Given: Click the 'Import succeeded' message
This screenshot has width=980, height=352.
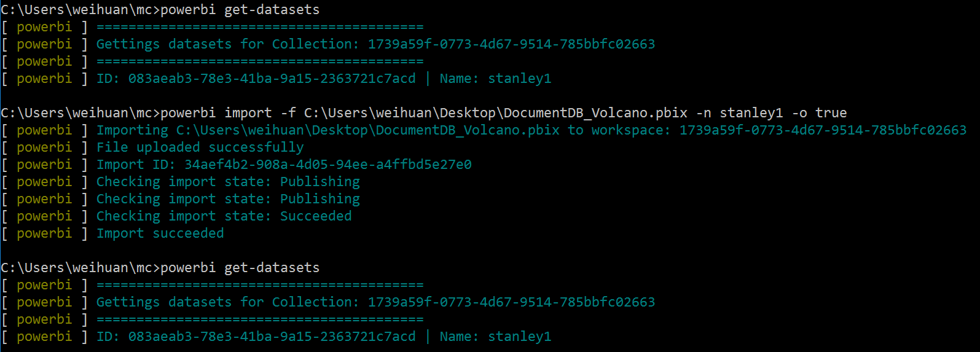Looking at the screenshot, I should coord(160,233).
